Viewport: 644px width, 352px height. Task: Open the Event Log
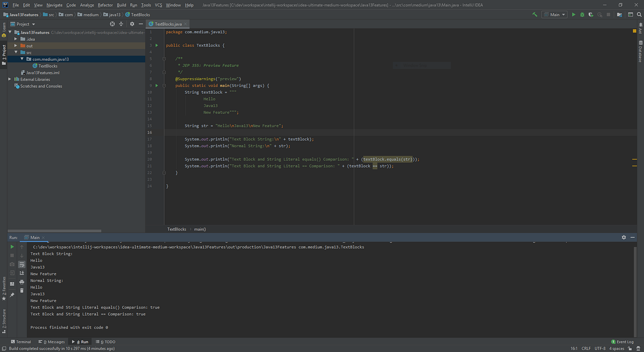pyautogui.click(x=622, y=341)
